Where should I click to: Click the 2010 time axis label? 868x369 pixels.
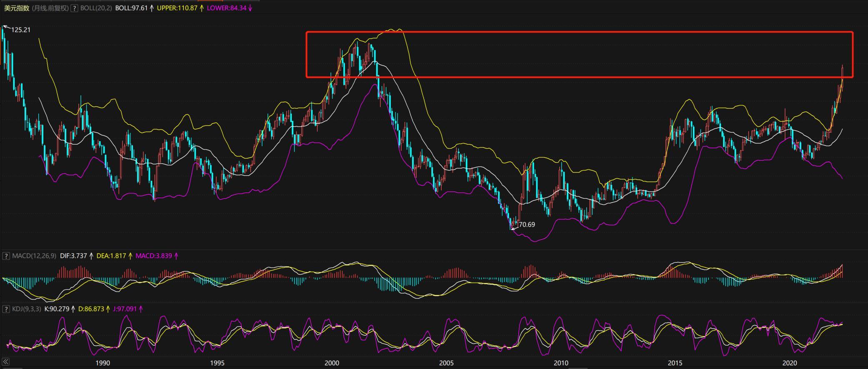coord(561,363)
